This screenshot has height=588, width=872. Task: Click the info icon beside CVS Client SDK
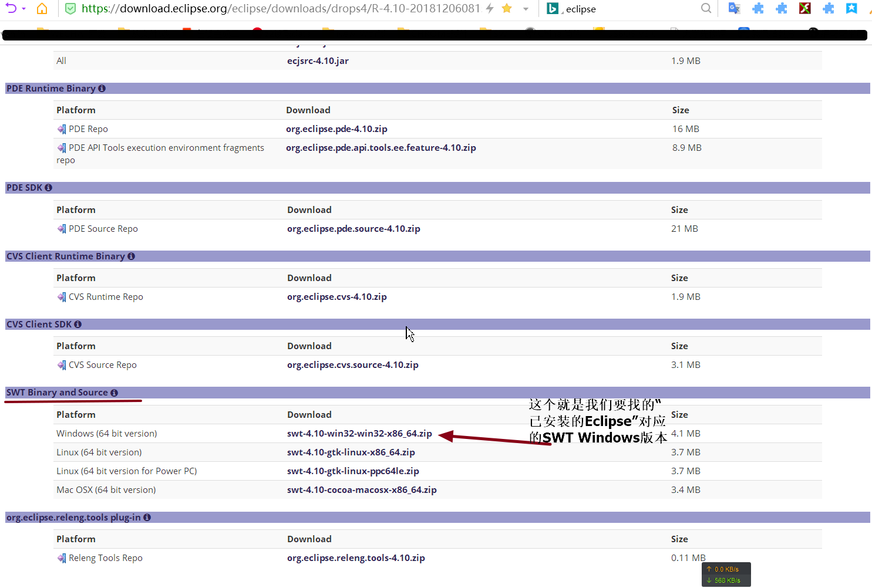click(78, 324)
